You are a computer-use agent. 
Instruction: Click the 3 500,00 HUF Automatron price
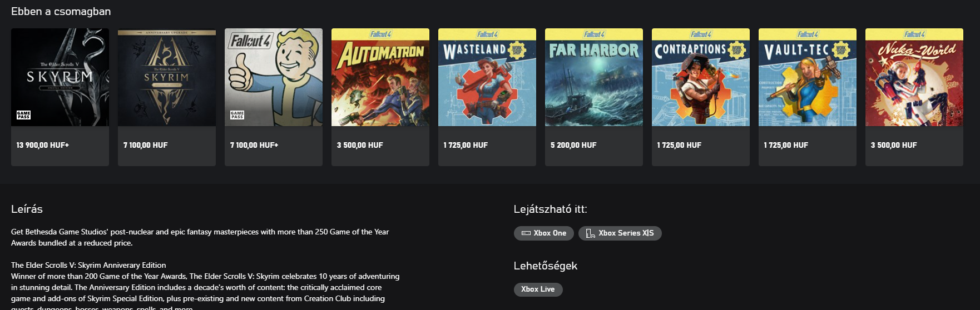[x=360, y=145]
